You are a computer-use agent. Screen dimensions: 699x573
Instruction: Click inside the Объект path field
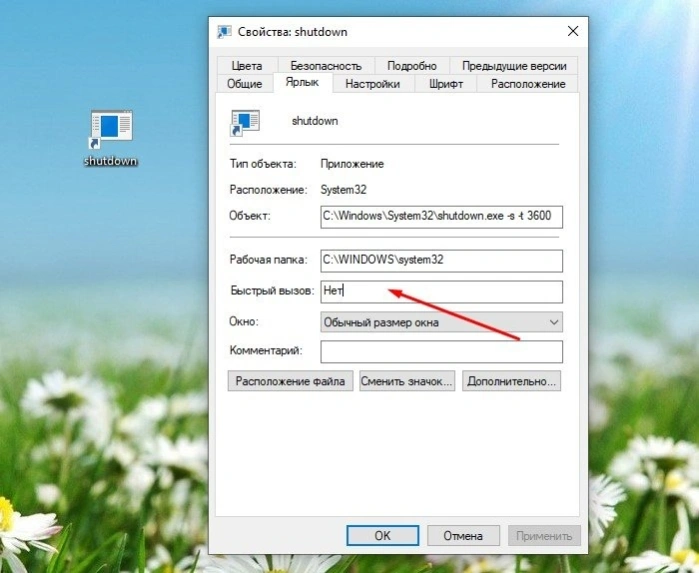(441, 217)
